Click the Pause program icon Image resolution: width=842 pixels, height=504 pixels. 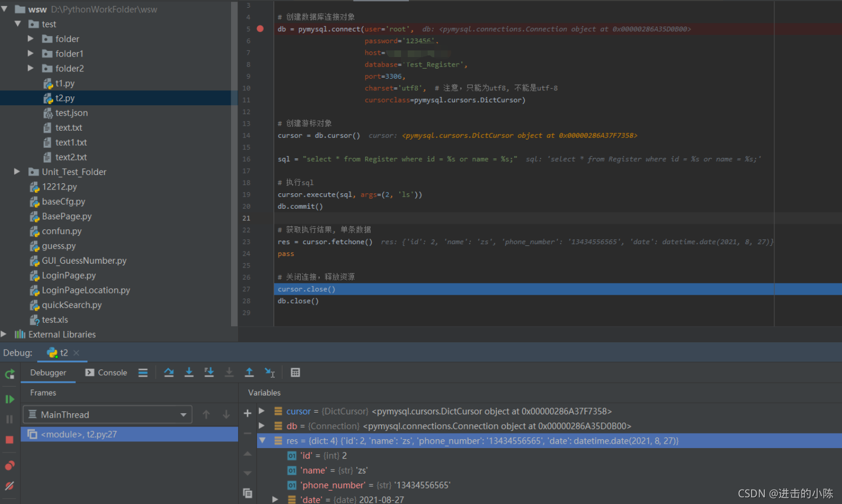pos(9,419)
